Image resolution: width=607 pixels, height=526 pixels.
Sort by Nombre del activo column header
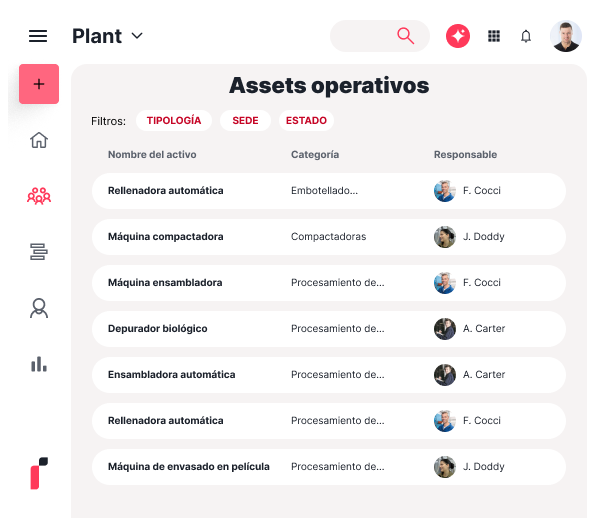(152, 155)
